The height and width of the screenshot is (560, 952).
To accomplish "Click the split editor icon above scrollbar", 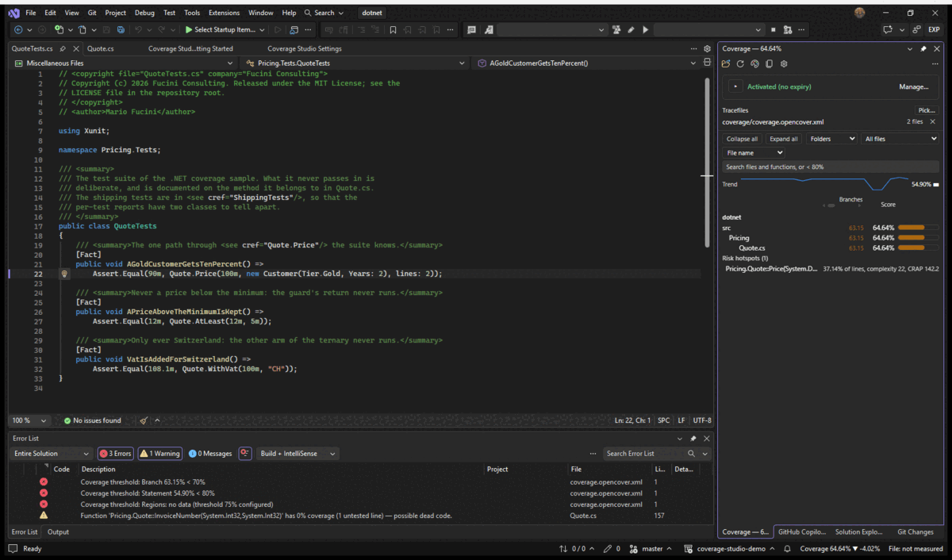I will (707, 62).
